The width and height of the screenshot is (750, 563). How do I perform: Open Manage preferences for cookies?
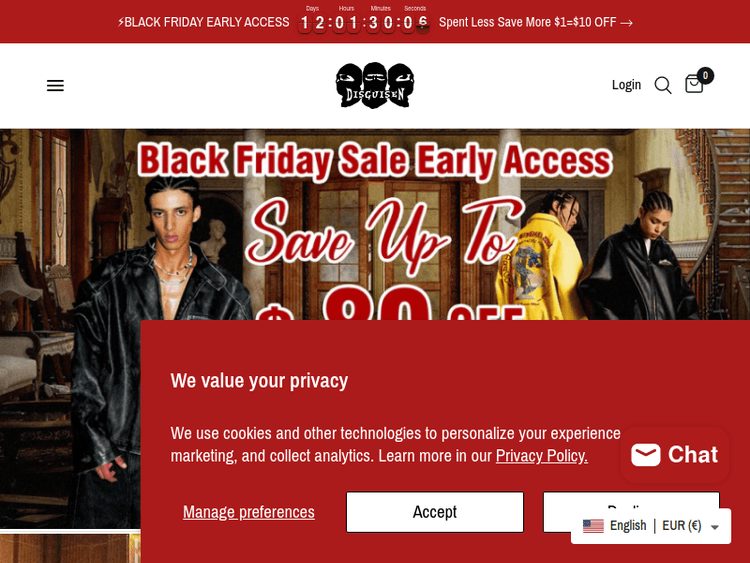click(x=249, y=512)
